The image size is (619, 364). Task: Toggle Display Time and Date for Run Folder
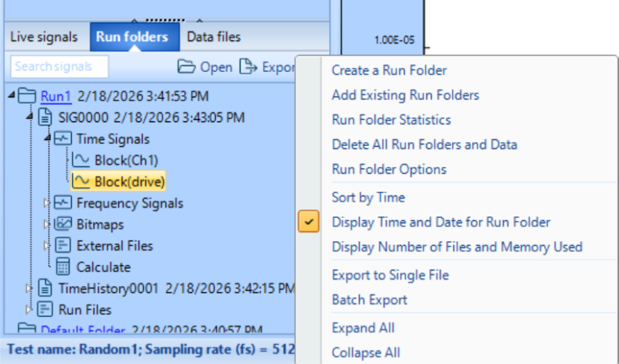point(441,223)
